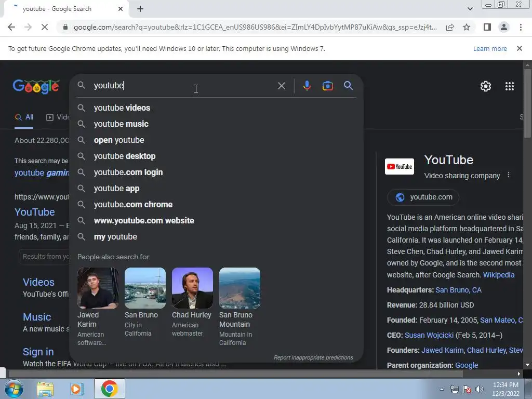Open the Music sitelink
The width and height of the screenshot is (532, 399).
(37, 317)
